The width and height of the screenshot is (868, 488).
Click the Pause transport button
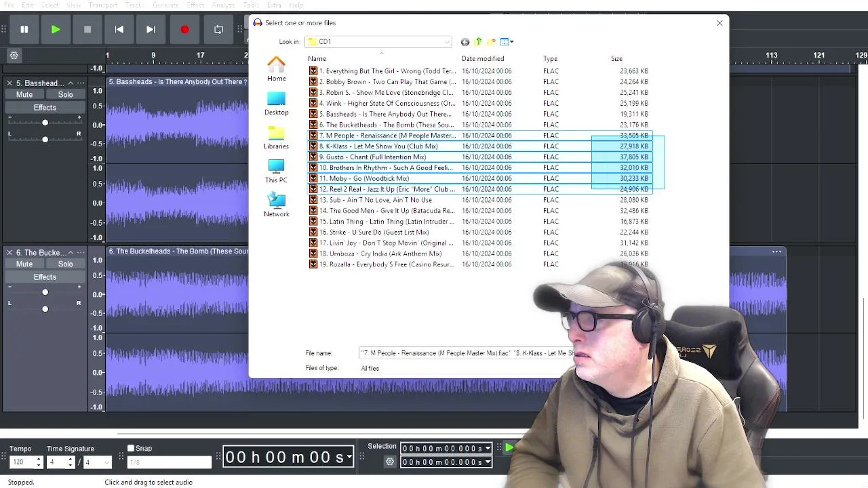click(x=24, y=29)
